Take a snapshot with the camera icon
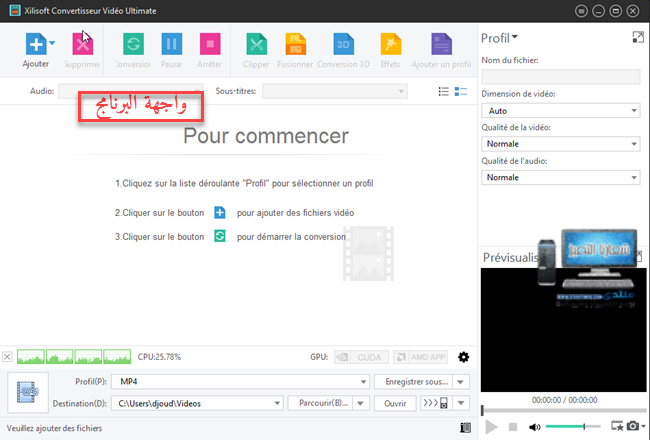The image size is (650, 440). (x=634, y=426)
